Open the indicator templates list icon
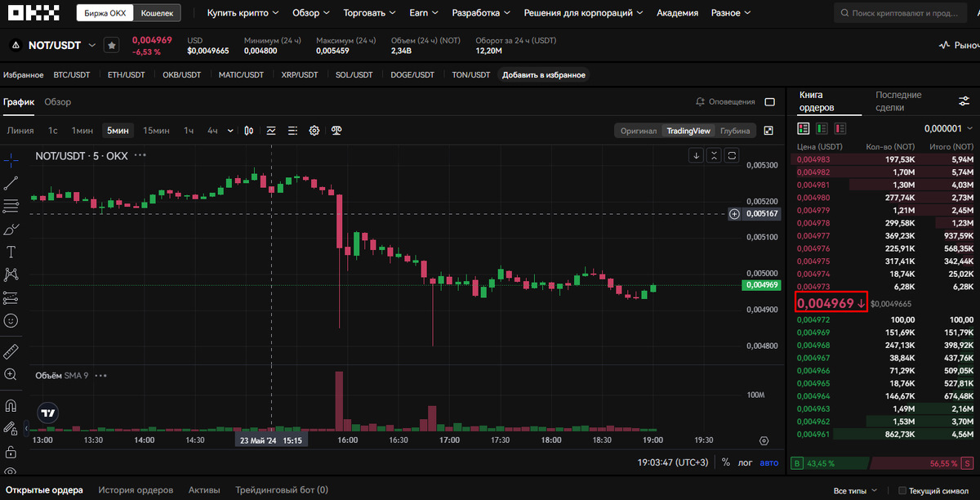This screenshot has width=980, height=500. [292, 130]
